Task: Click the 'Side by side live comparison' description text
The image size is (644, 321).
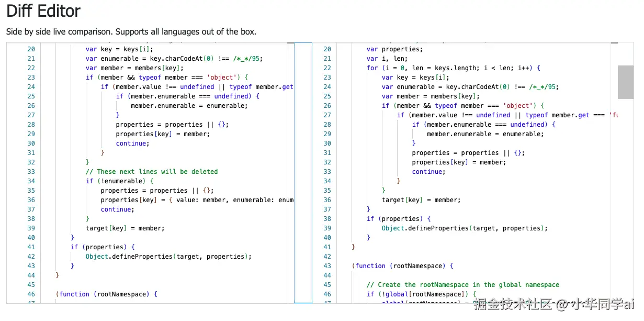Action: pos(131,31)
